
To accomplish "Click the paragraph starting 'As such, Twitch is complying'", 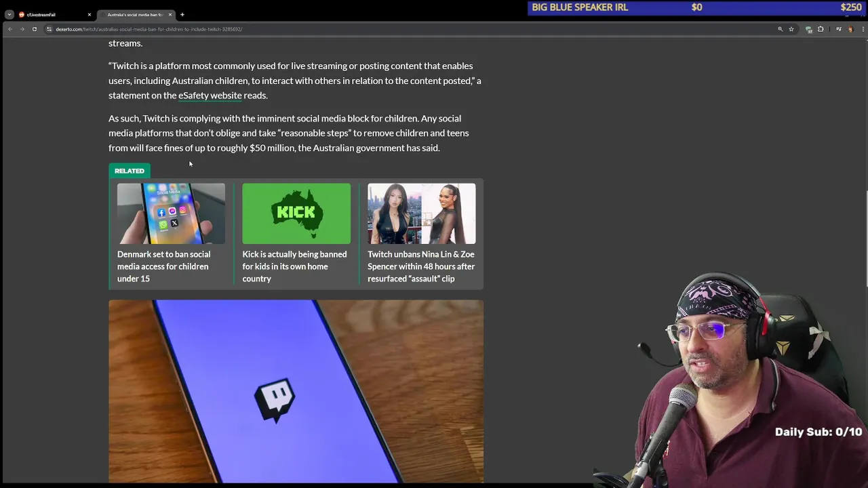I will point(289,133).
